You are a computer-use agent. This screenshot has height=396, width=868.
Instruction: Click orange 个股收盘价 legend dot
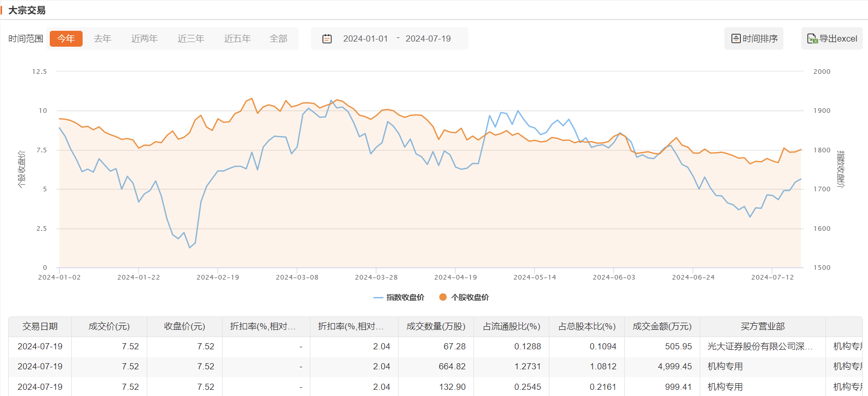click(443, 297)
